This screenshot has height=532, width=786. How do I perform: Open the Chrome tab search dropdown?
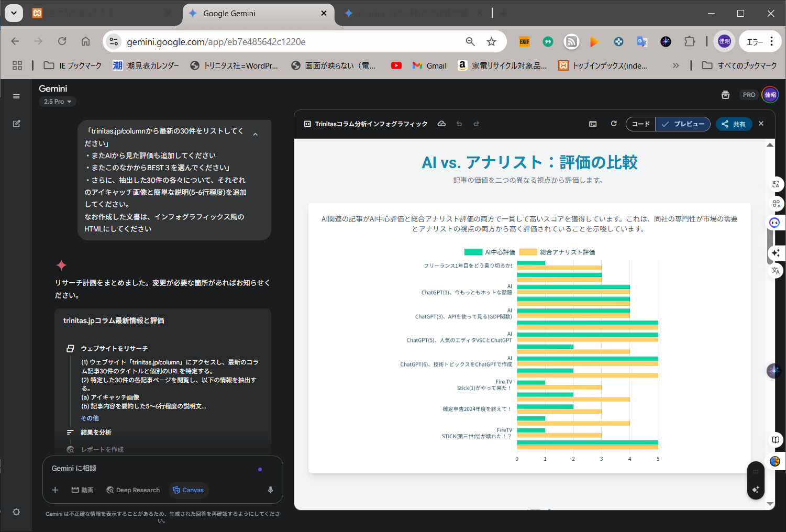tap(14, 13)
